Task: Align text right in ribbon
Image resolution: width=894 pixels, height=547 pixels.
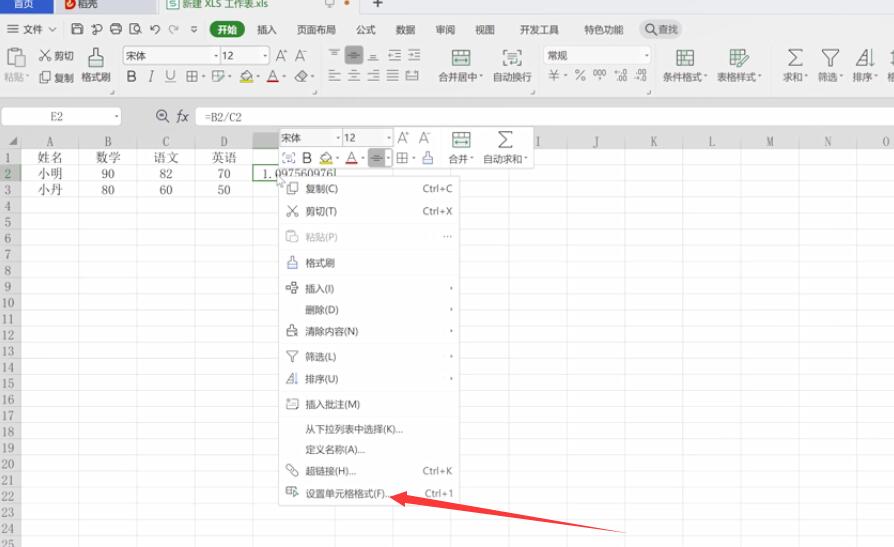Action: [373, 76]
